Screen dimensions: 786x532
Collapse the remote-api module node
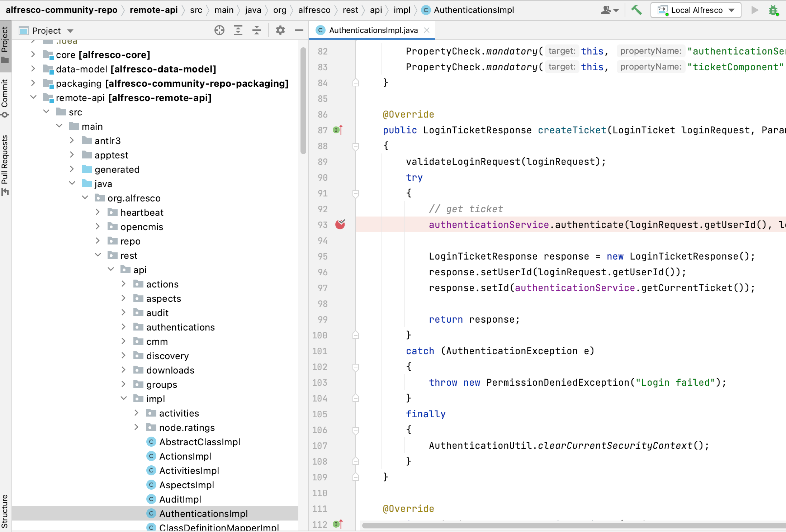33,97
